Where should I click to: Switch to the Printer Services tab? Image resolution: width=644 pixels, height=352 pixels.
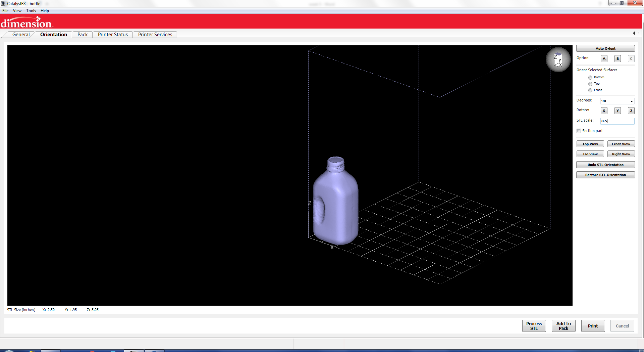pyautogui.click(x=155, y=35)
